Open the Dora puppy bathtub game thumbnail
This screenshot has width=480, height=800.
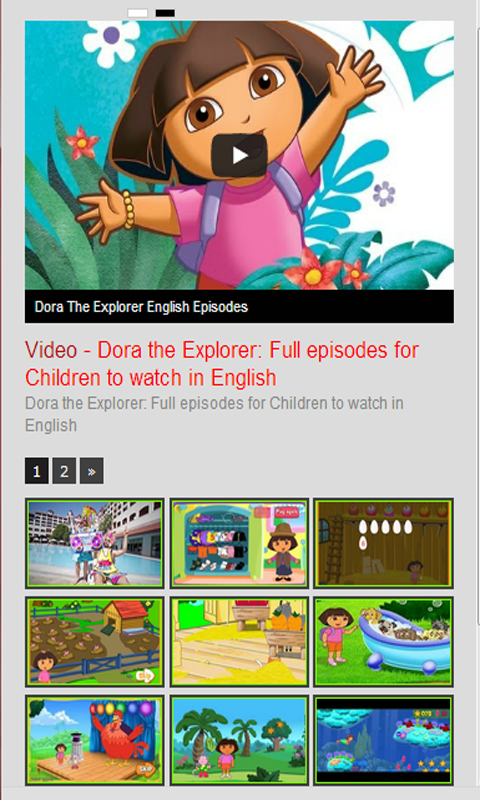(x=384, y=642)
